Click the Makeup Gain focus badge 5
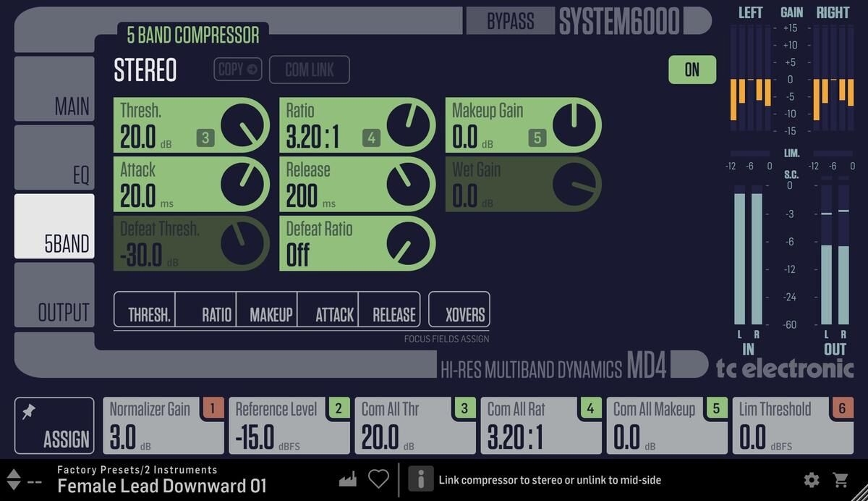 (537, 138)
